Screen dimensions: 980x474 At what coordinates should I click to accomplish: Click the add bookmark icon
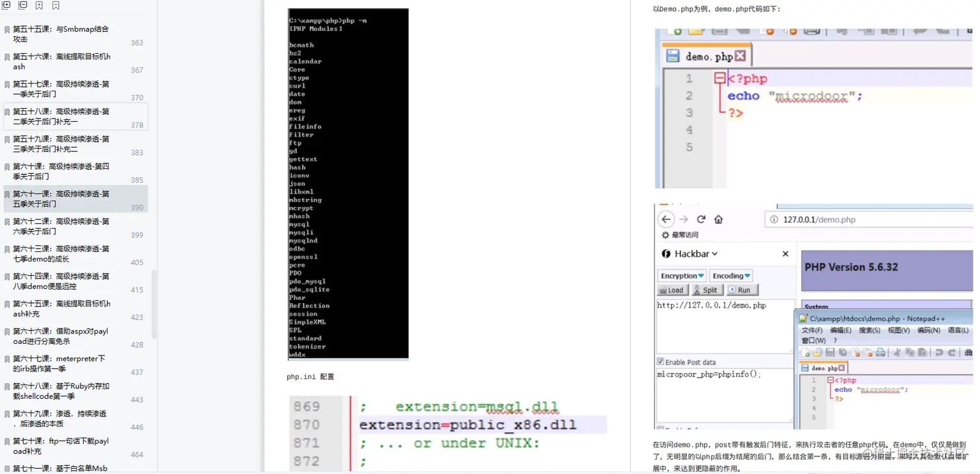[39, 5]
